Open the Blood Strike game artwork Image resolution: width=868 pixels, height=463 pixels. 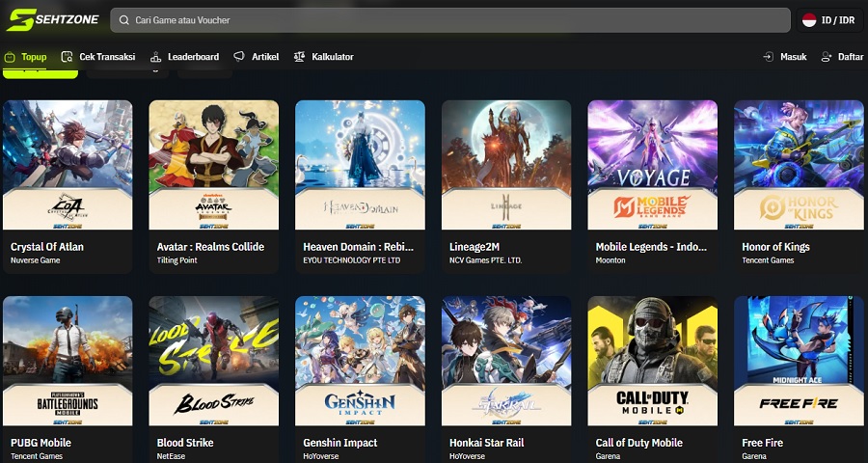coord(214,361)
